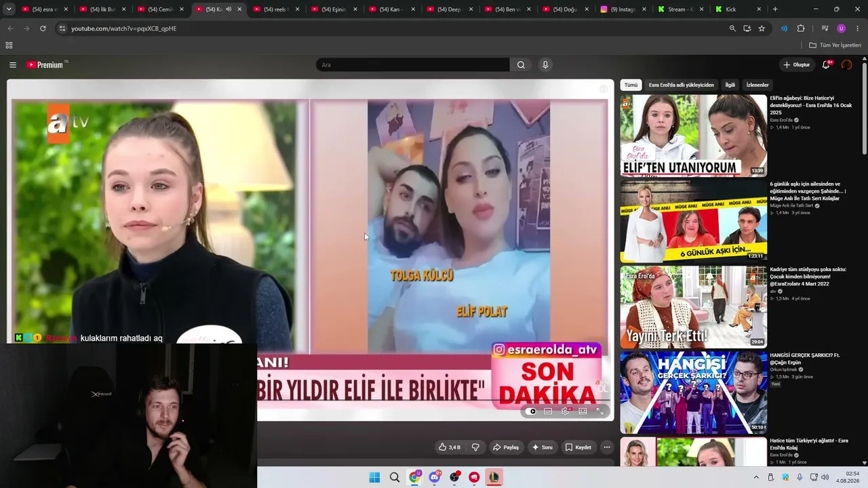The height and width of the screenshot is (488, 868).
Task: Bookmark this page with the star
Action: pos(762,28)
